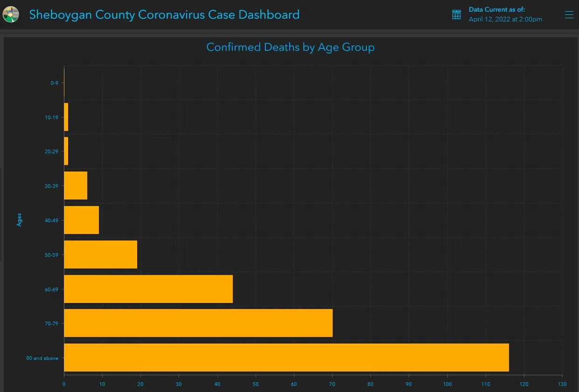Image resolution: width=579 pixels, height=392 pixels.
Task: Select the 30-39 age group bar
Action: tap(75, 186)
